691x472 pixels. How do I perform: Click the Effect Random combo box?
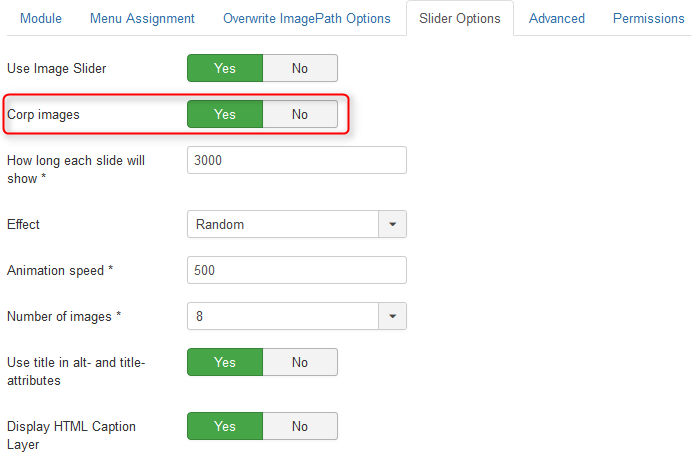[x=282, y=224]
